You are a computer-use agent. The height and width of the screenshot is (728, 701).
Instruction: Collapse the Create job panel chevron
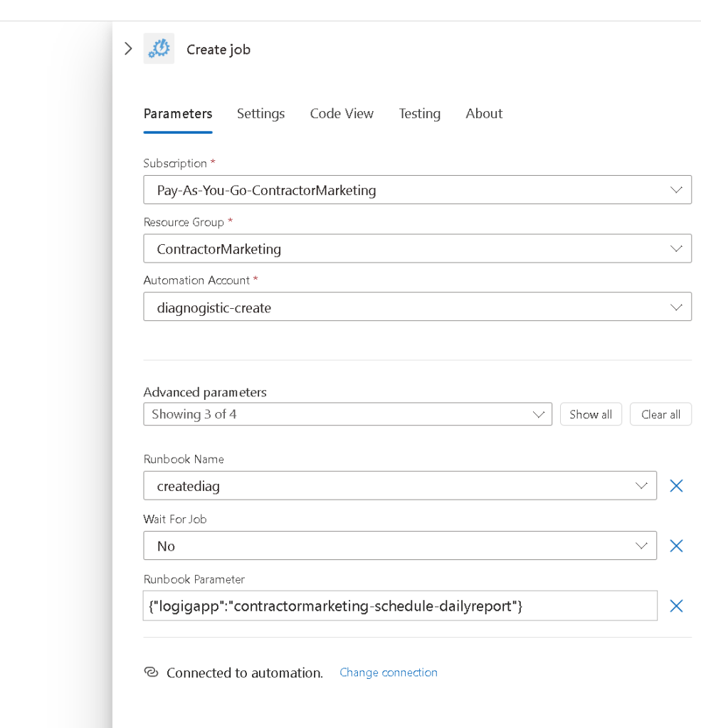129,49
